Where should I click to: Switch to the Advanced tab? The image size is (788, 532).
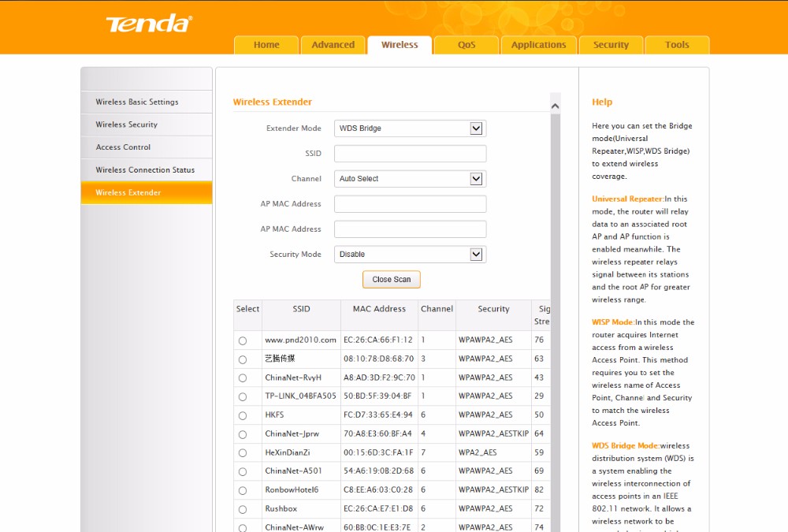click(333, 45)
